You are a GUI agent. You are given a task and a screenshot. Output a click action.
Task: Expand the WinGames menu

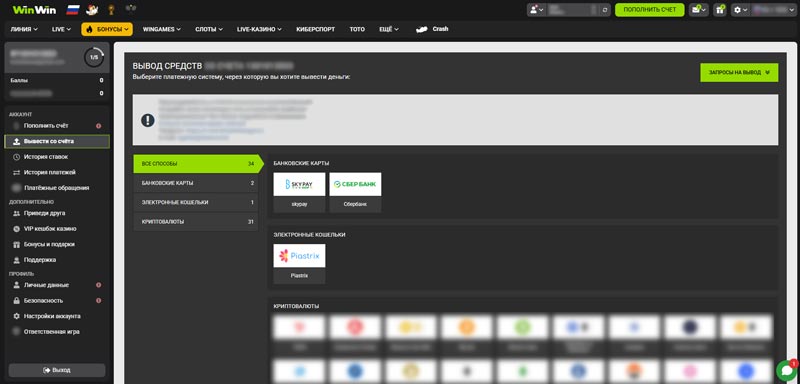click(162, 29)
